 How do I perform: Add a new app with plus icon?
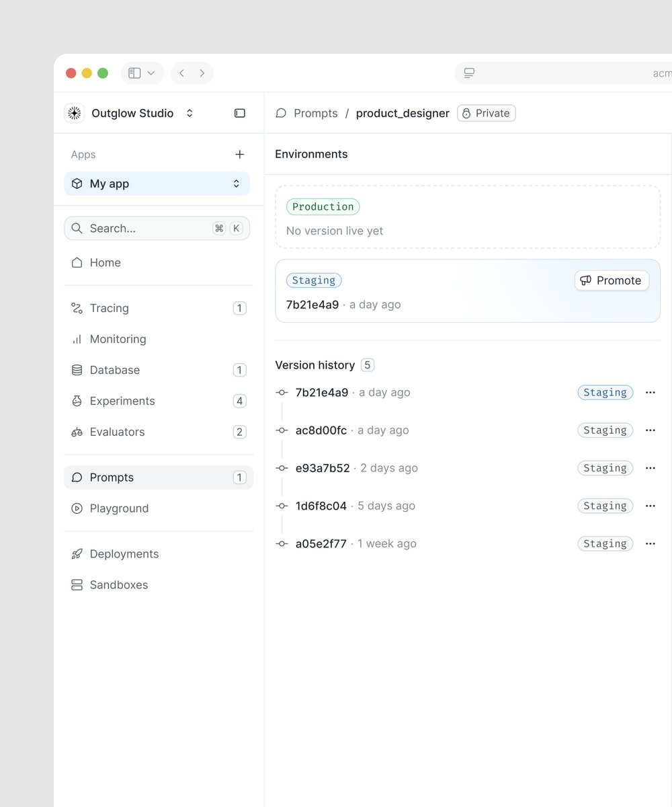[240, 155]
